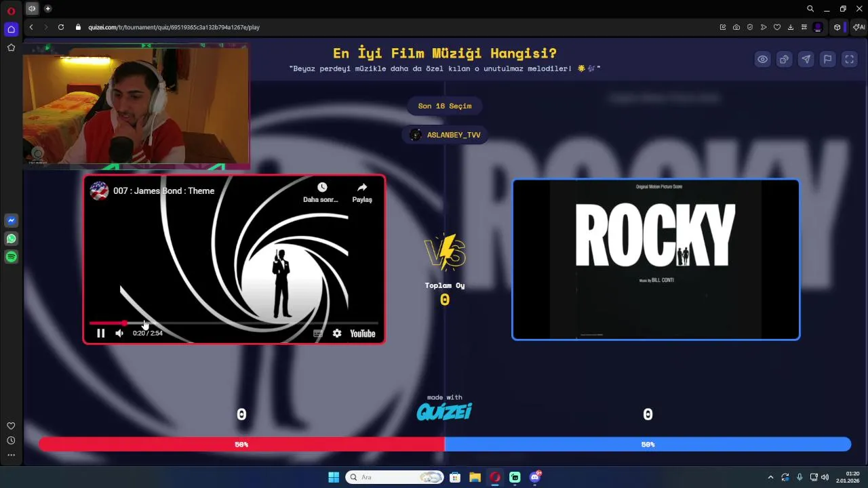Toggle the eye visibility button on the quiz
The width and height of the screenshot is (868, 488).
click(x=763, y=60)
